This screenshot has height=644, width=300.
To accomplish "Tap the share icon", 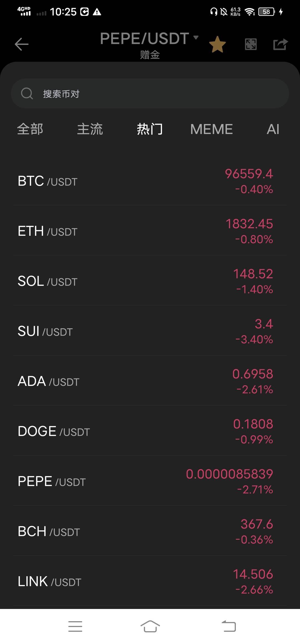I will [281, 44].
